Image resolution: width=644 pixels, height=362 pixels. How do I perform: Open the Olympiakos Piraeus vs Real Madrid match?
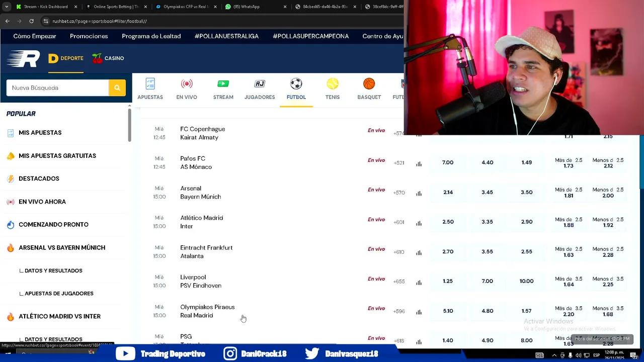click(207, 311)
